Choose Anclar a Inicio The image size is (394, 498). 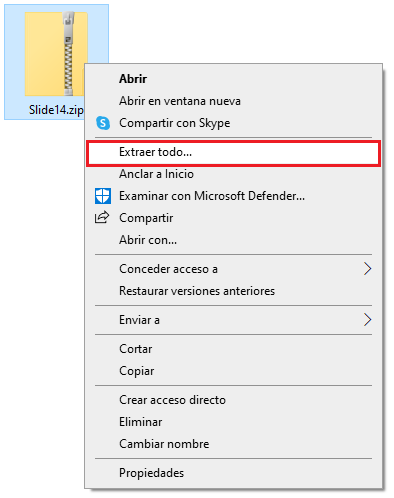pyautogui.click(x=233, y=174)
